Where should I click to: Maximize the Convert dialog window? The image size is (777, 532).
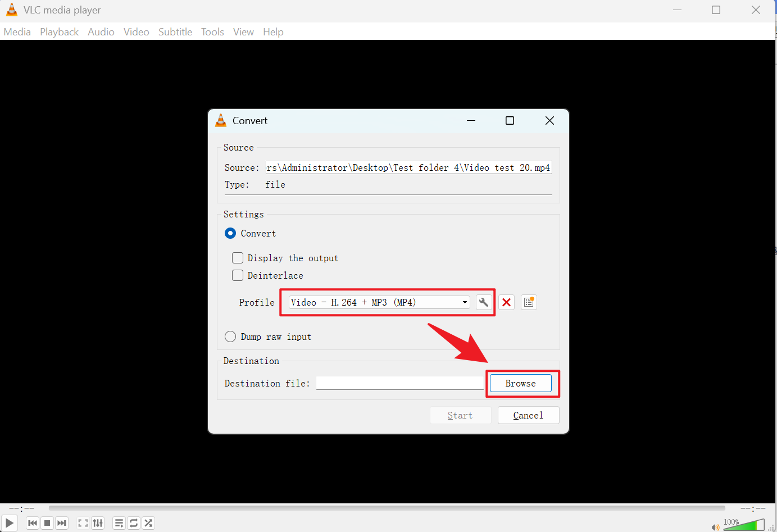click(x=510, y=121)
